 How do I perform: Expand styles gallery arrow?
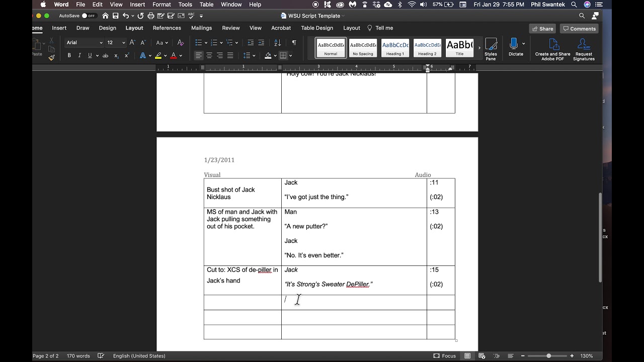point(479,48)
